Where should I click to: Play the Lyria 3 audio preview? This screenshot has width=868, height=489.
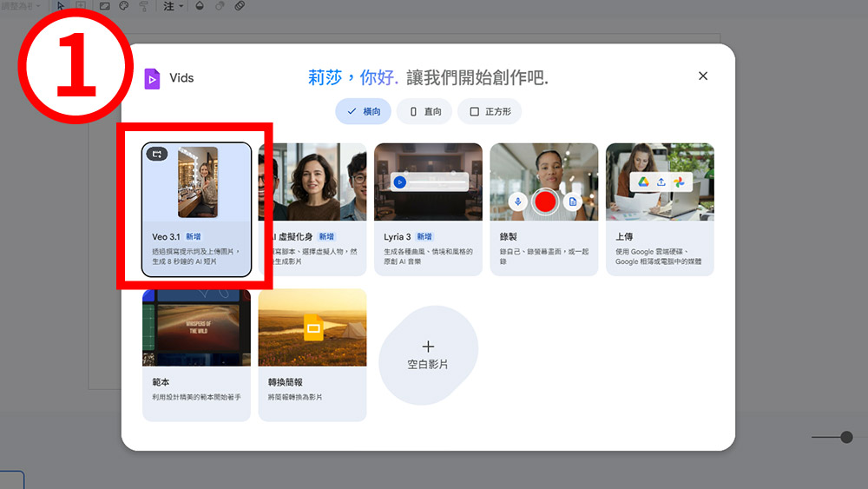(x=399, y=182)
